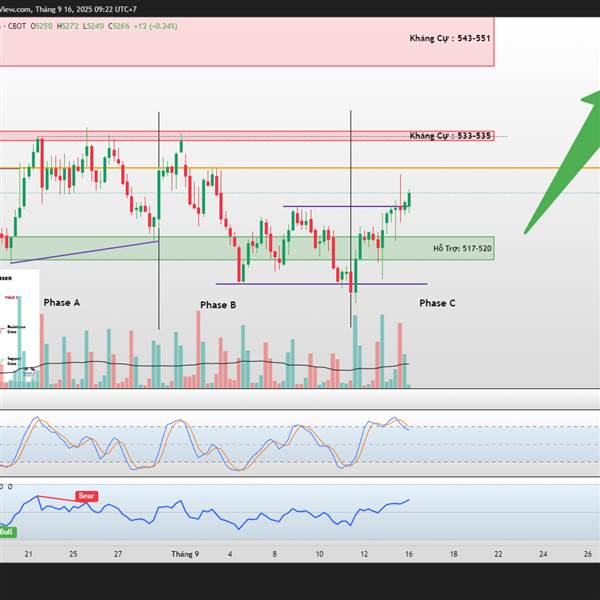Click the low value L5240
This screenshot has width=600, height=600.
tap(93, 26)
